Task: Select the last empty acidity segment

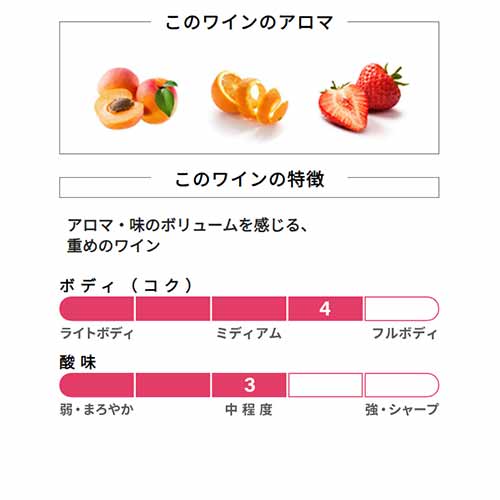Action: click(402, 385)
